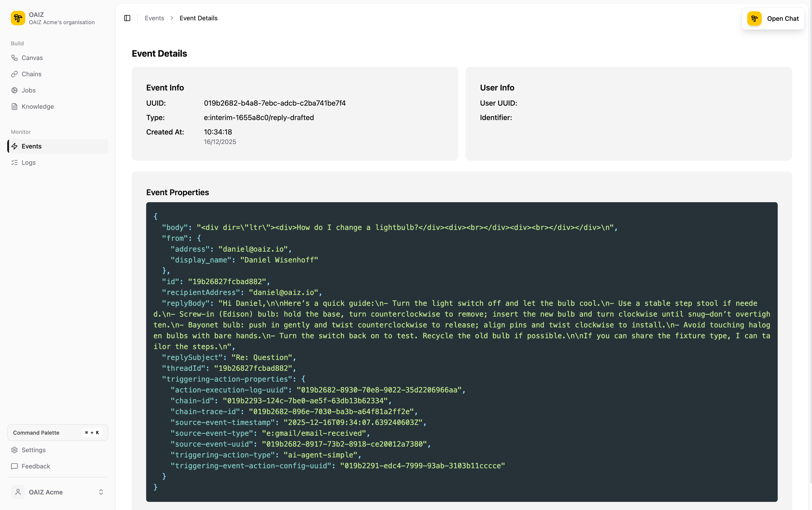This screenshot has height=510, width=812.
Task: Click the Settings gear icon
Action: 14,450
